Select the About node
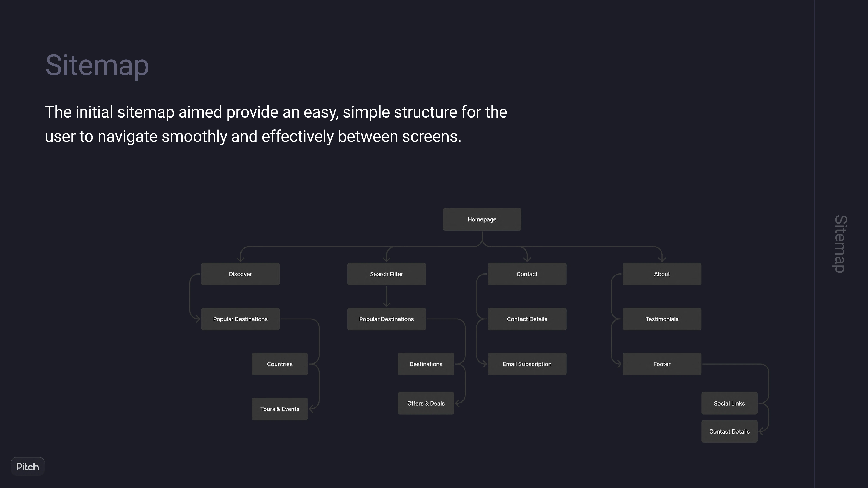This screenshot has height=488, width=868. click(662, 274)
